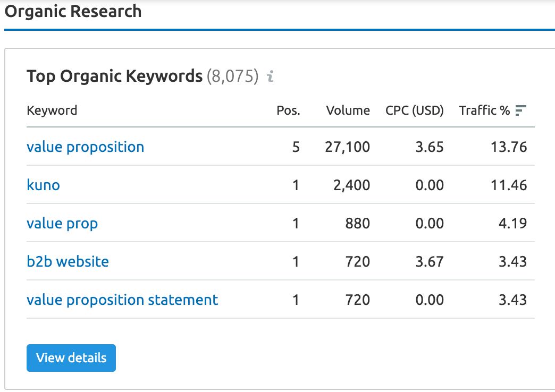Click the 27,100 volume value

348,147
